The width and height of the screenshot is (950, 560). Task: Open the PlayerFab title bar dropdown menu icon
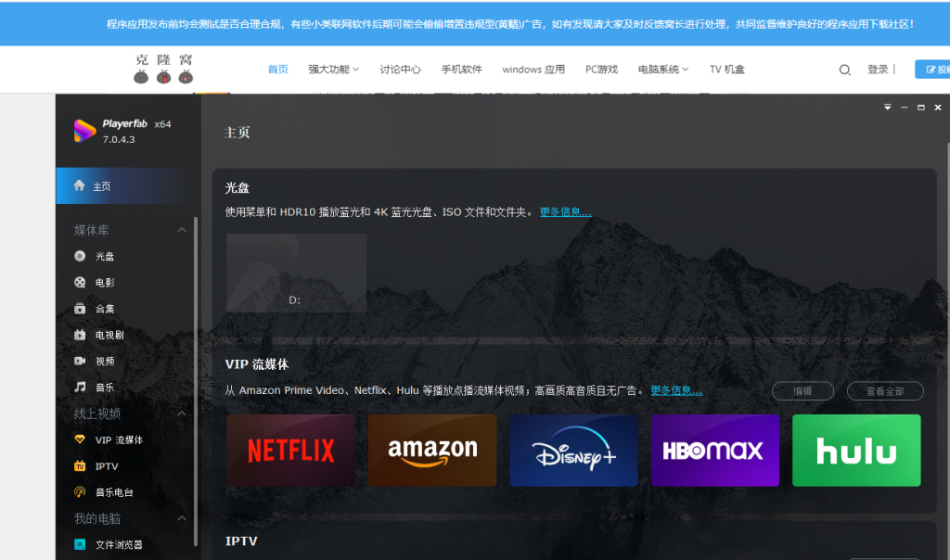pyautogui.click(x=888, y=108)
